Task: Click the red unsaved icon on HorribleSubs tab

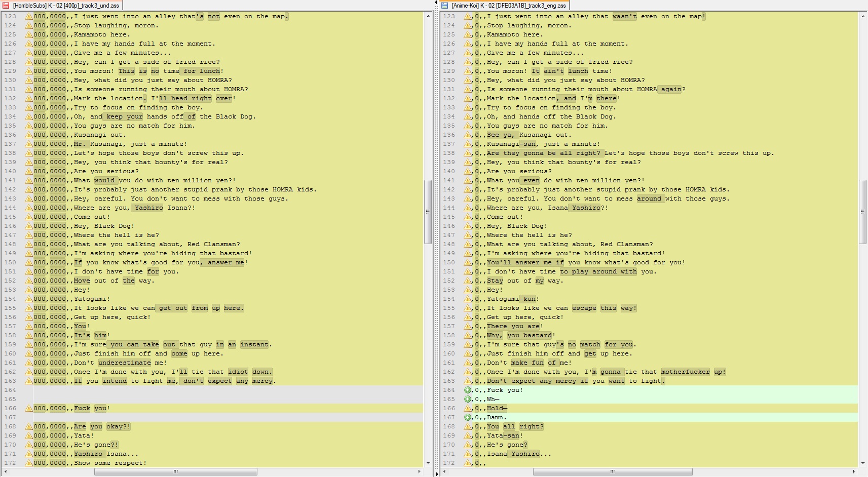Action: 6,6
